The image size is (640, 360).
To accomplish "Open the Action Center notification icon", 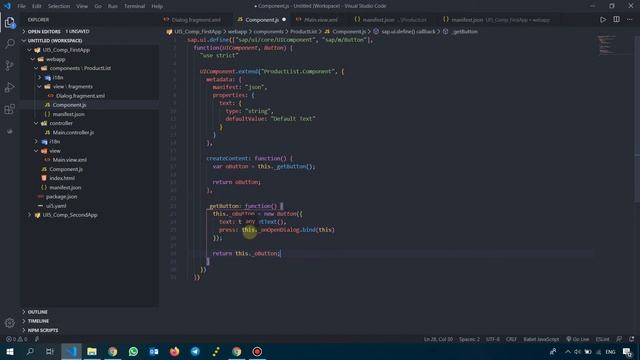I will tap(627, 351).
